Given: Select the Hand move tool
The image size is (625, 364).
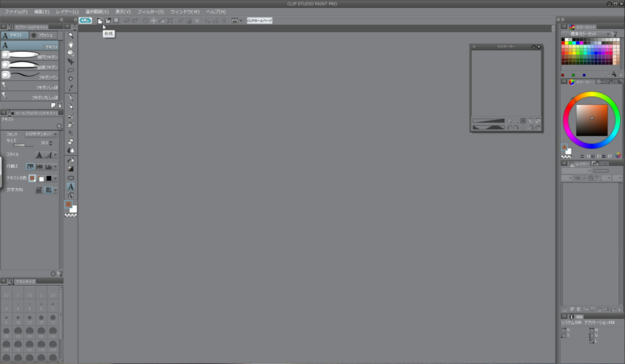Looking at the screenshot, I should tap(71, 44).
